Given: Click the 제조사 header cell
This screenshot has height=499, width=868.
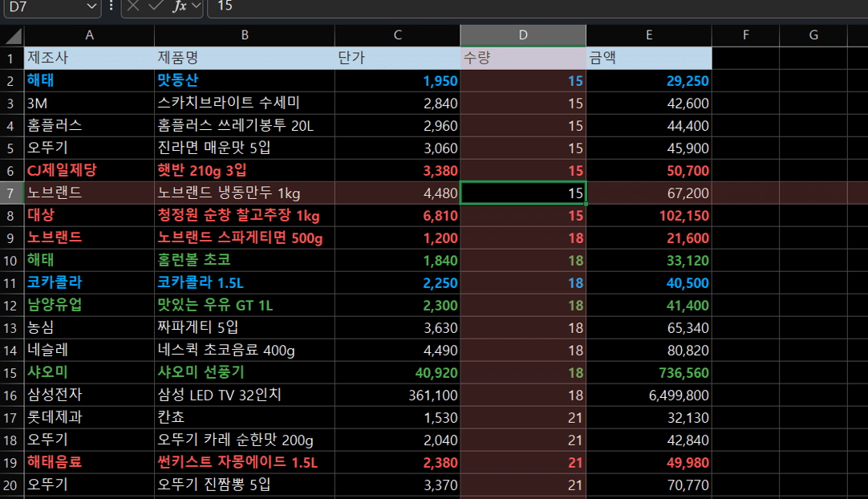Looking at the screenshot, I should [89, 59].
